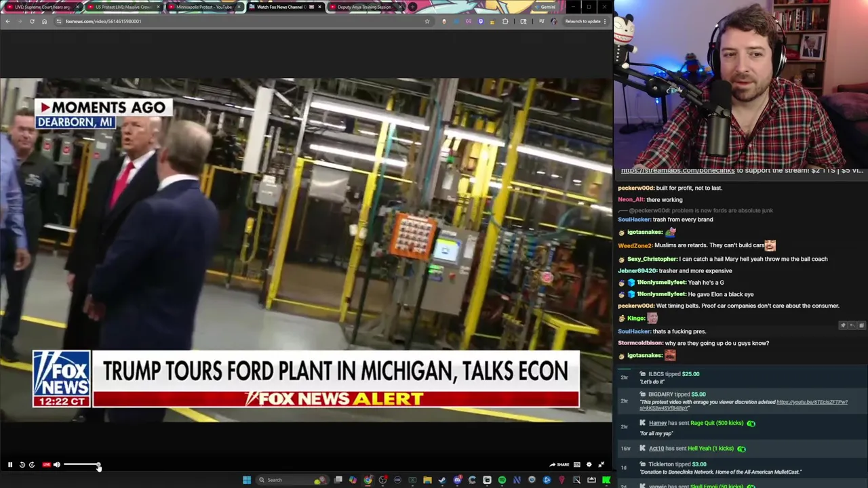Switch to the Supreme Court LIVE tab
This screenshot has height=488, width=868.
[42, 7]
